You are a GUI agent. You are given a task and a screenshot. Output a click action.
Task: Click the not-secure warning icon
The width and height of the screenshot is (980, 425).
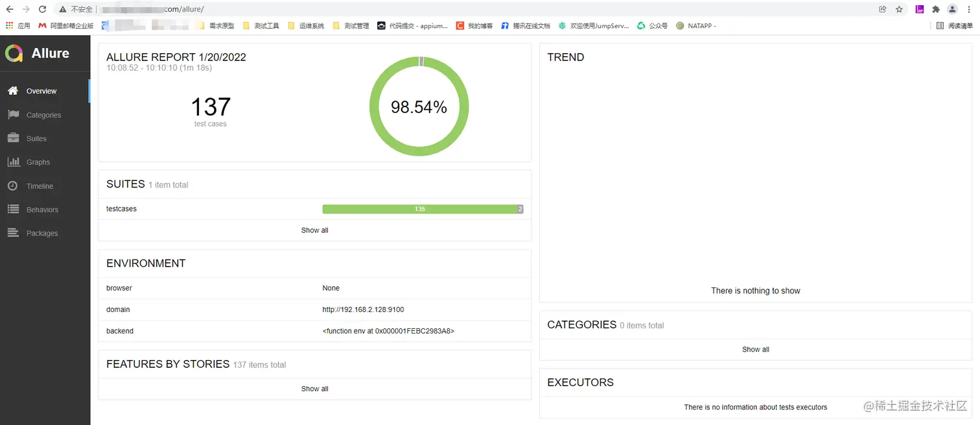(x=62, y=9)
